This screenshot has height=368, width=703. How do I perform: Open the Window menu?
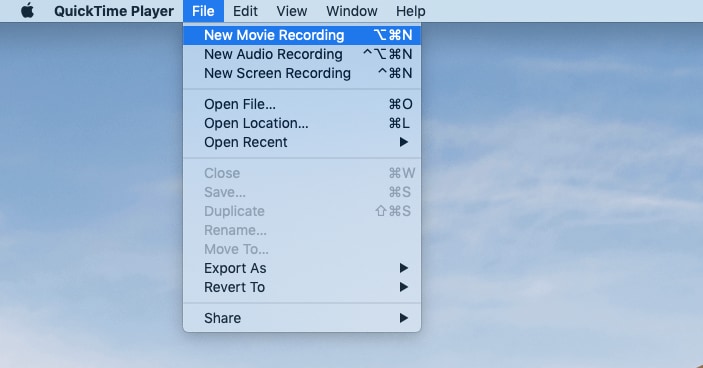pyautogui.click(x=352, y=11)
